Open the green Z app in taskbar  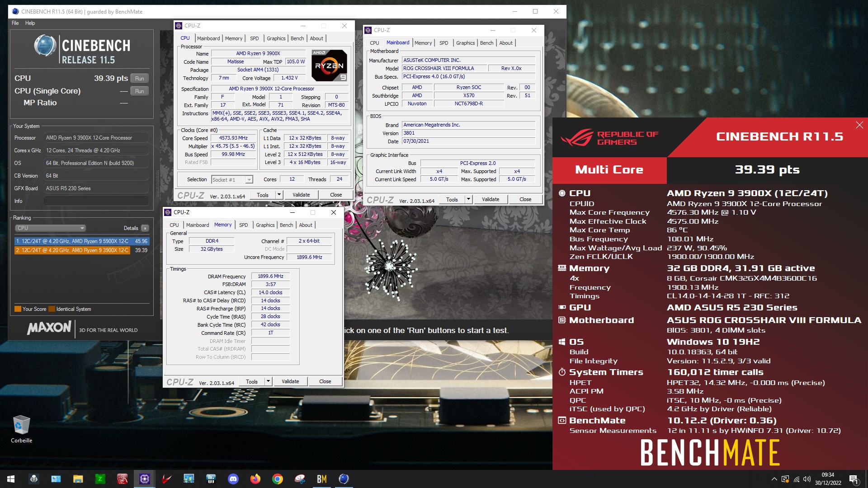(x=100, y=479)
